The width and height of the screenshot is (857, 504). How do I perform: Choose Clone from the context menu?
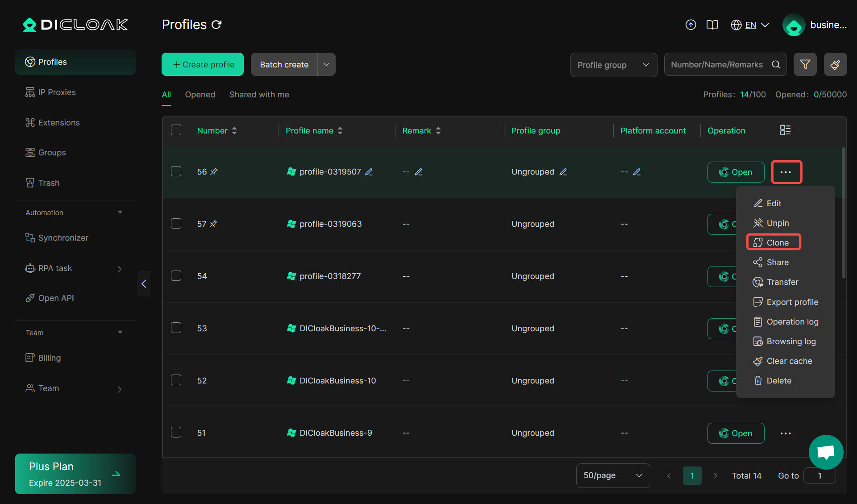[x=773, y=242]
